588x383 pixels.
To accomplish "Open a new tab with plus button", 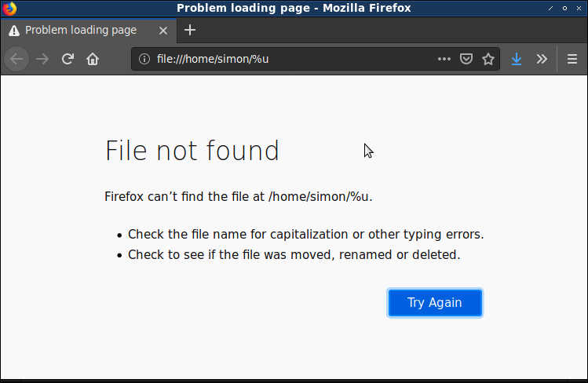I will [x=190, y=30].
